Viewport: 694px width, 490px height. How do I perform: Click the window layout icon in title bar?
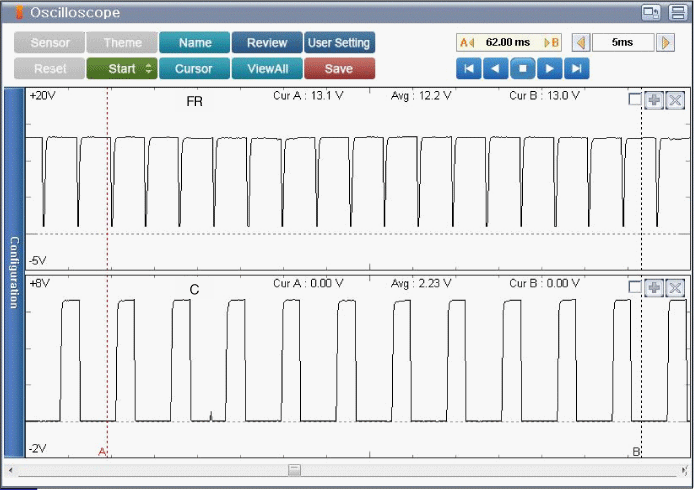(651, 12)
